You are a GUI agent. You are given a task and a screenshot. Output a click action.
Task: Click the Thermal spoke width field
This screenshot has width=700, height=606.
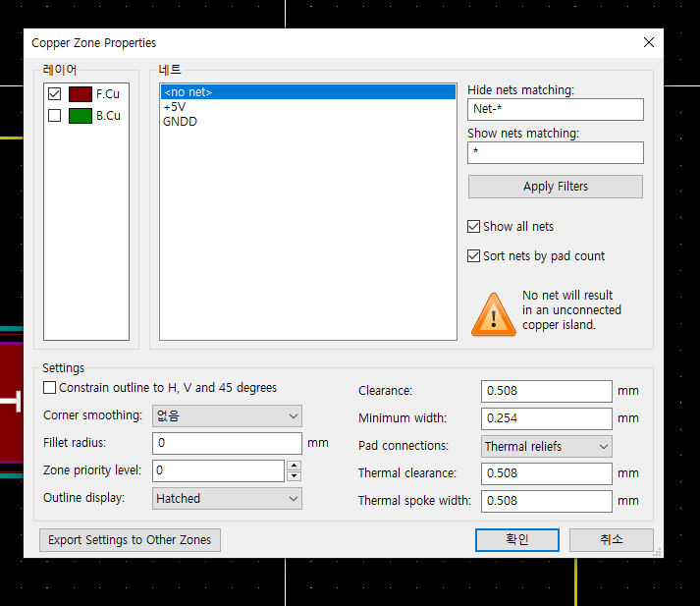(x=547, y=501)
